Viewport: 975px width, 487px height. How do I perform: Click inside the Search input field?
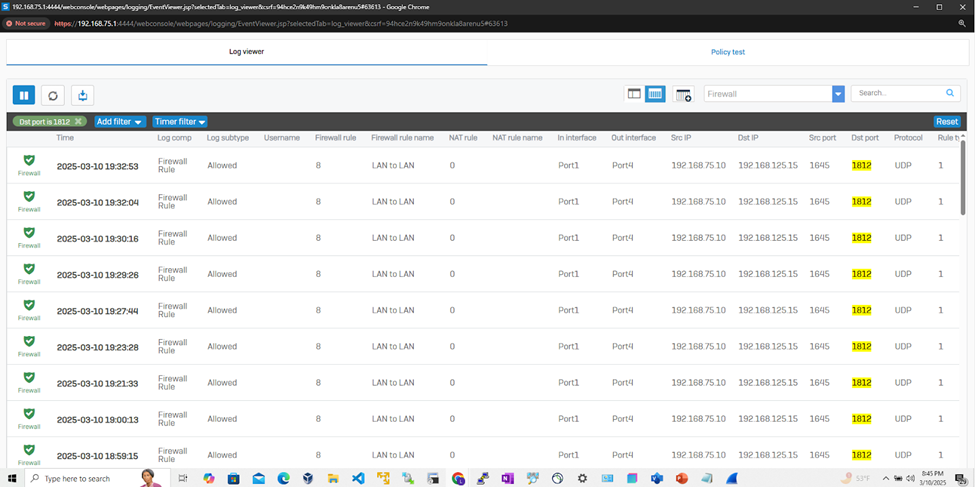click(x=897, y=93)
